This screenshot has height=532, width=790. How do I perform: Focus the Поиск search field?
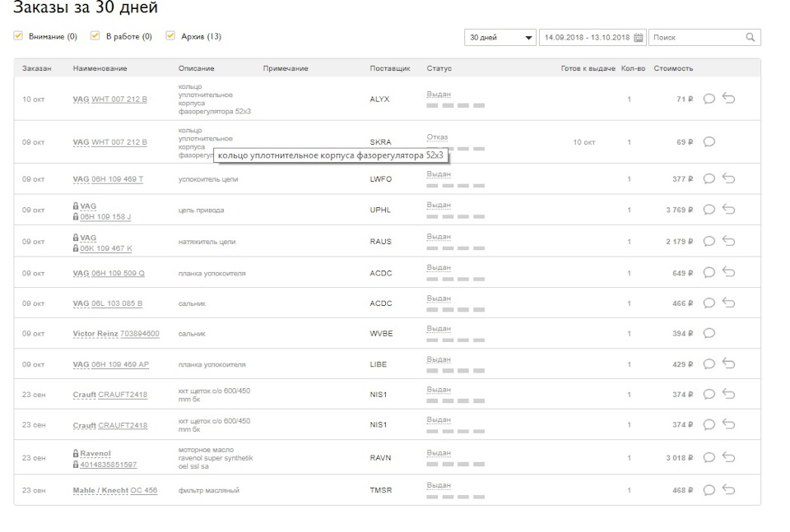pyautogui.click(x=704, y=37)
